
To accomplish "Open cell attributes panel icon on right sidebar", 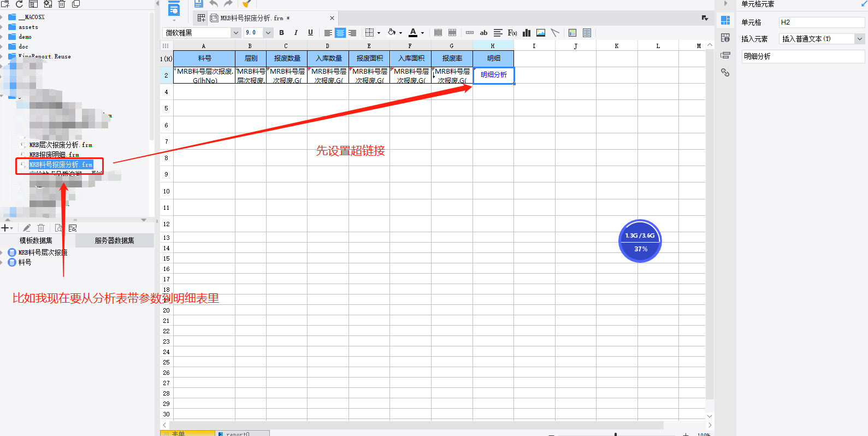I will point(725,38).
